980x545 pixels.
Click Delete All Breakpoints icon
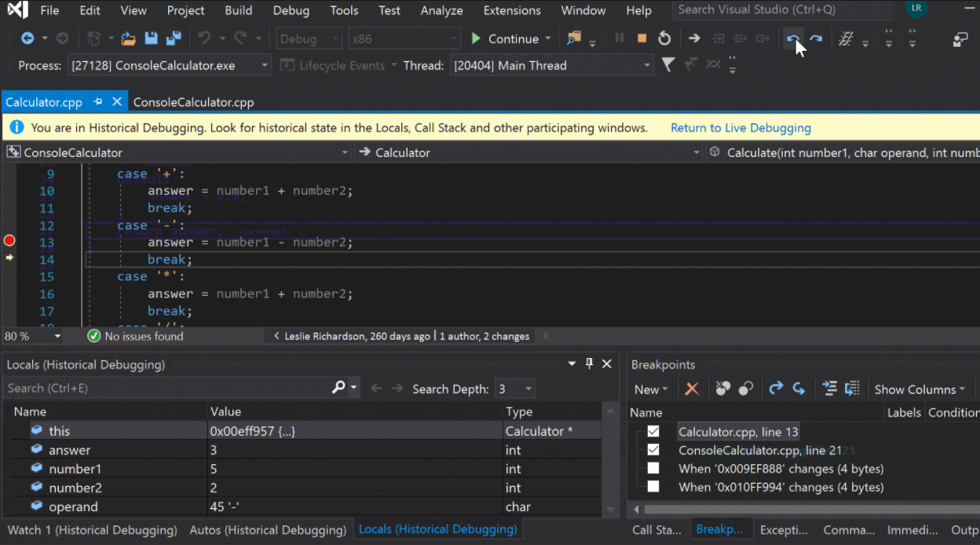click(x=722, y=389)
